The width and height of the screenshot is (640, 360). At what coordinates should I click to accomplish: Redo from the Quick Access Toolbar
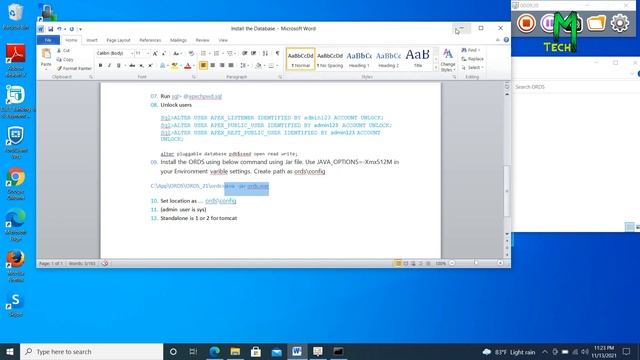coord(72,29)
